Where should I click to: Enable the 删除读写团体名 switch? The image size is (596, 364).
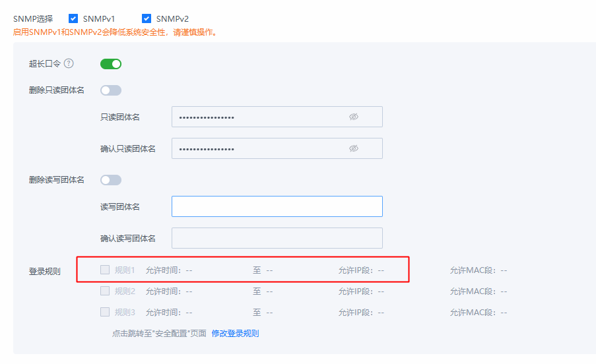click(x=111, y=180)
